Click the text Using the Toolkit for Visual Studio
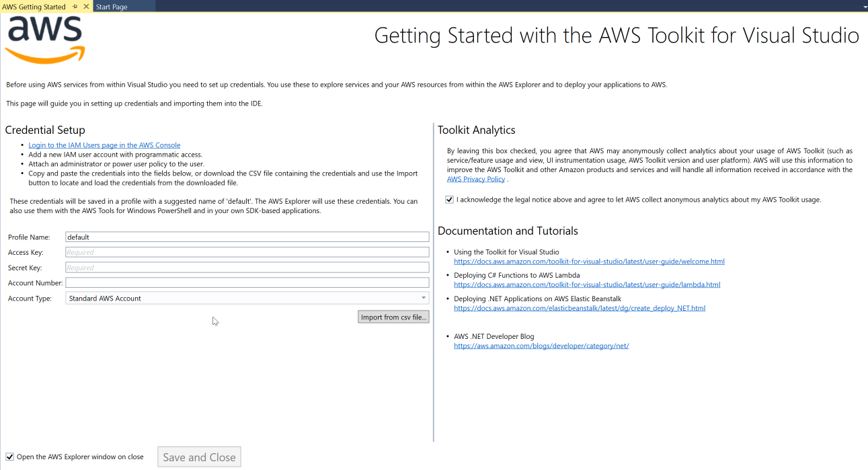Screen dimensions: 868x470 coord(506,252)
